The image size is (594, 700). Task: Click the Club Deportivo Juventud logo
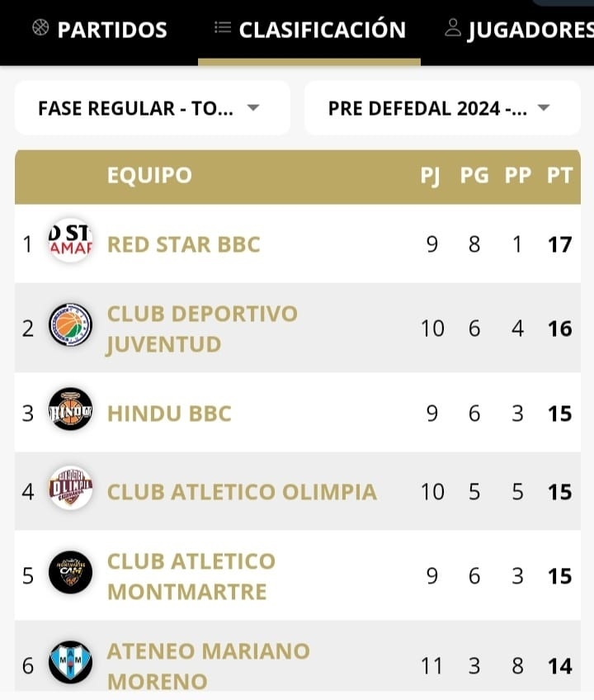pyautogui.click(x=70, y=328)
